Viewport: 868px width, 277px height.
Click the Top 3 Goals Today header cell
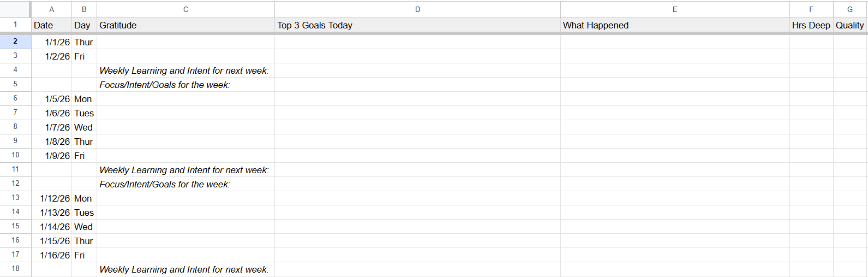pos(417,25)
